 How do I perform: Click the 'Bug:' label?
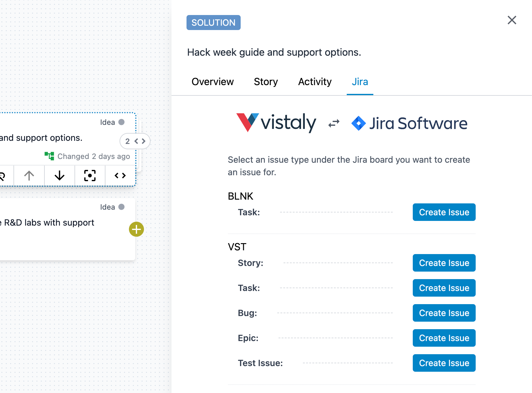[x=247, y=313]
